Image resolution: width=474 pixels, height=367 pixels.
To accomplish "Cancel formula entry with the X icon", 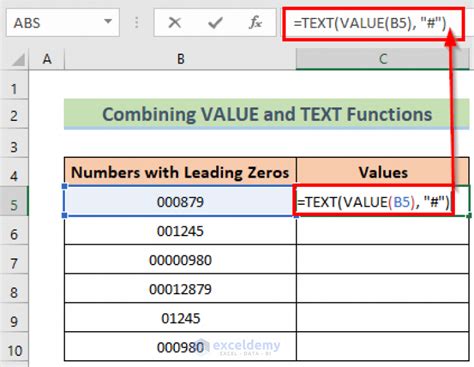I will [174, 23].
